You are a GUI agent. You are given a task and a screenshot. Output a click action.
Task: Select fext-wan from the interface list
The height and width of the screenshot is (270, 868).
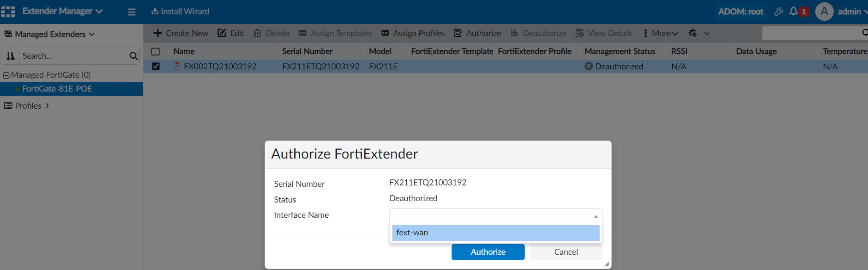pyautogui.click(x=495, y=233)
